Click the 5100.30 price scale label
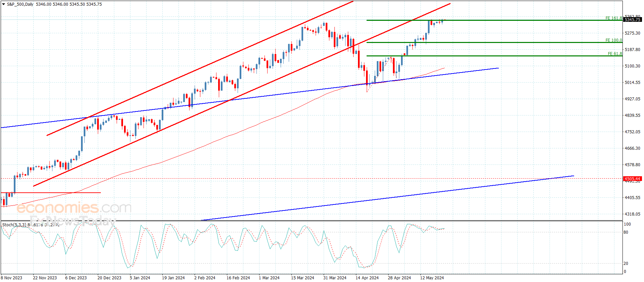Viewport: 644px width, 282px height. (x=633, y=66)
